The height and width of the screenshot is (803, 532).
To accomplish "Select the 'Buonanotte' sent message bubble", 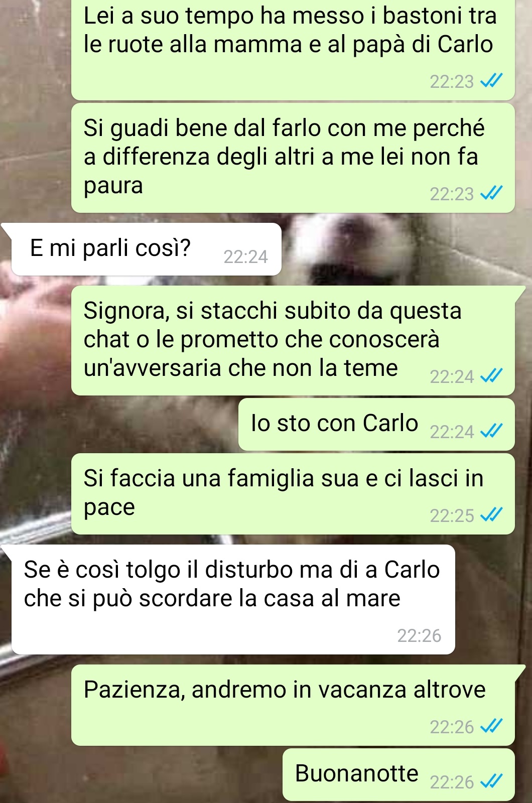I will [398, 774].
